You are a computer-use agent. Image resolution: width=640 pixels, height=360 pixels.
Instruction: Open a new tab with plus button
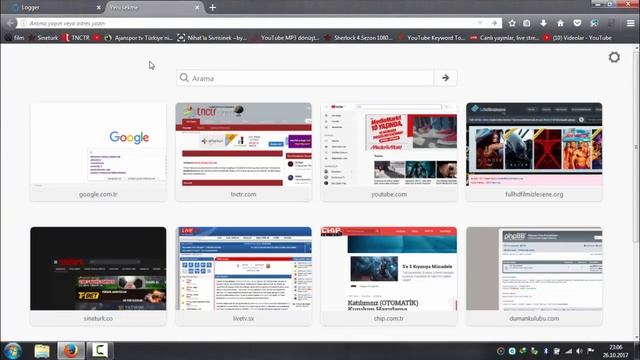212,7
